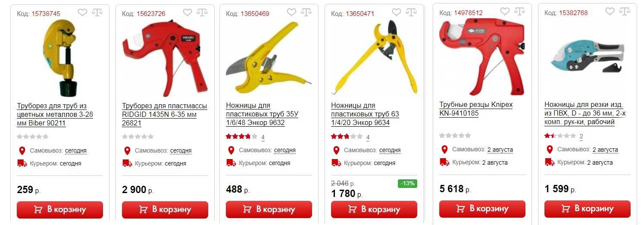Toggle compare scales on Knipex card

519,12
